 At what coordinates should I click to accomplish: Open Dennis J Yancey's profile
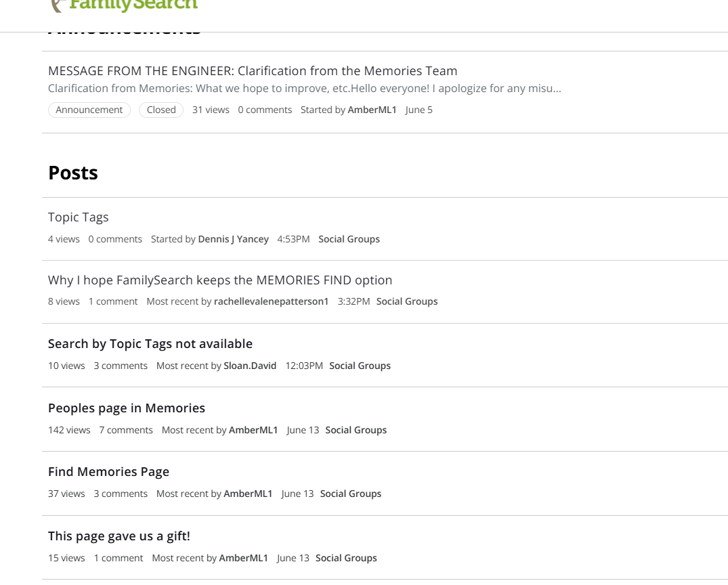[x=233, y=239]
